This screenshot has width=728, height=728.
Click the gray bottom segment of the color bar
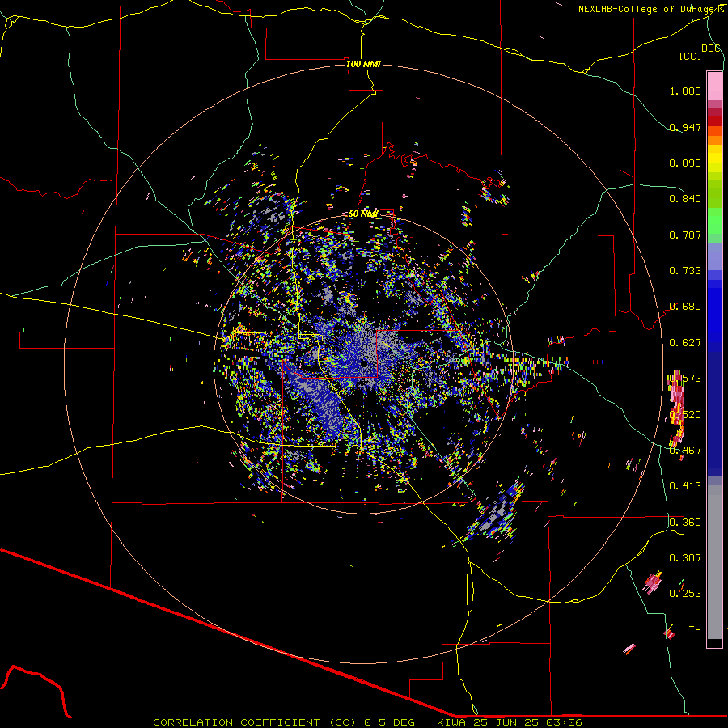(x=714, y=562)
